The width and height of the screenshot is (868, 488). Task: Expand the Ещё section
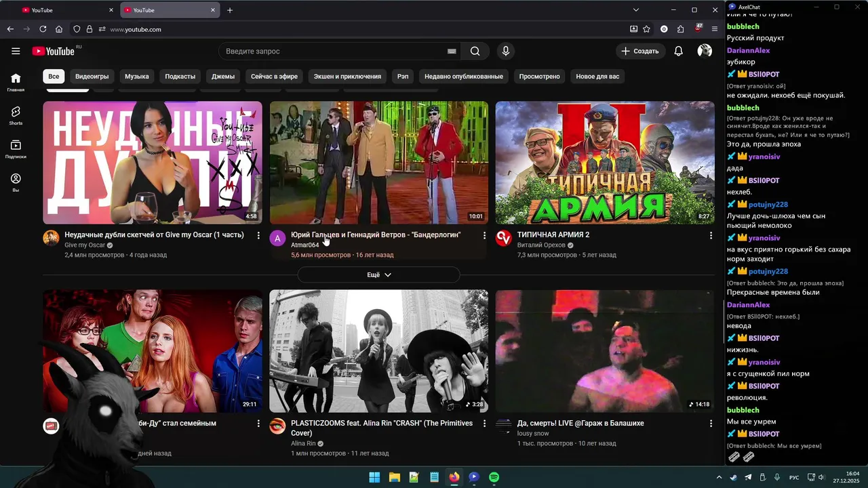(x=378, y=274)
